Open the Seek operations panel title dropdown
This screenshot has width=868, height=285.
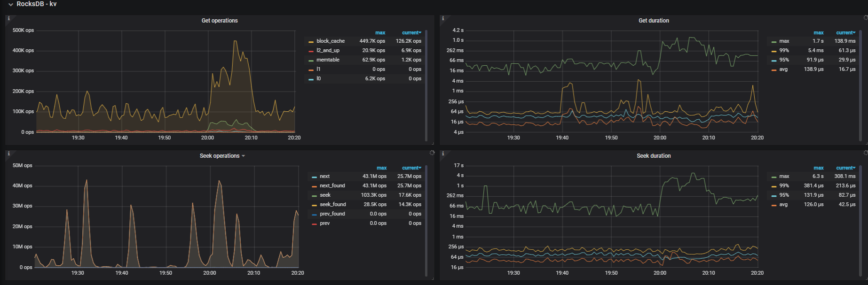pyautogui.click(x=222, y=156)
